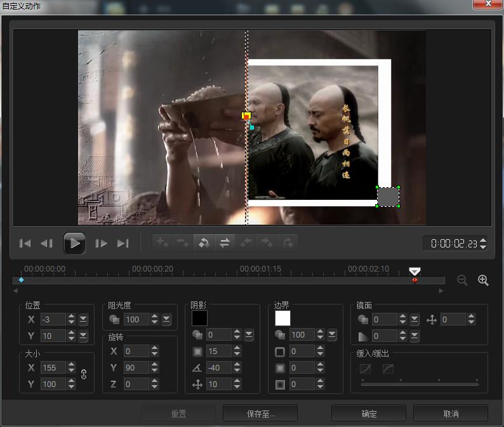Go to the start of the clip
Image resolution: width=504 pixels, height=427 pixels.
click(x=25, y=243)
